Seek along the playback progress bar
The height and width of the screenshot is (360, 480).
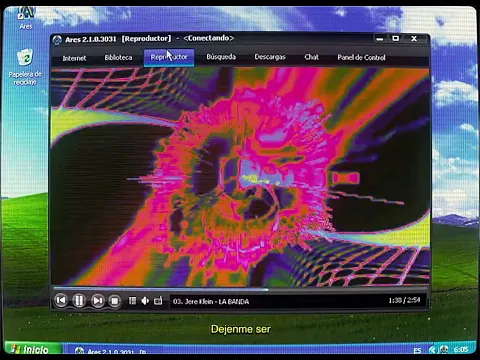240,289
